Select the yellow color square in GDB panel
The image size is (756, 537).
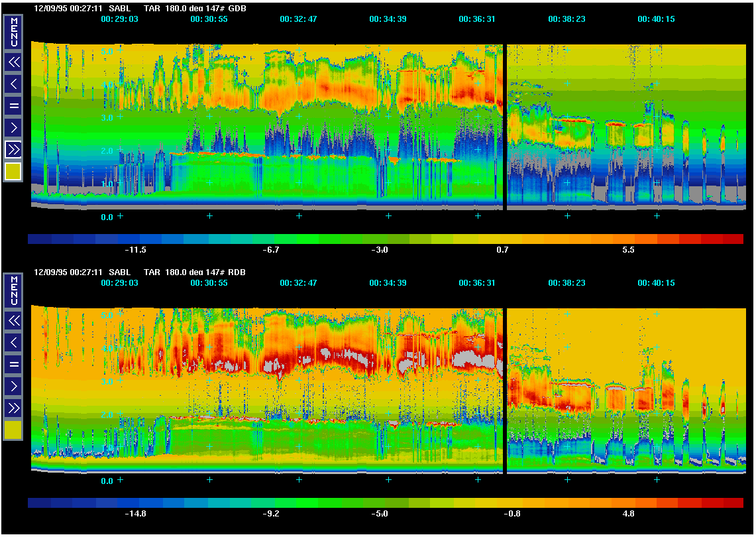pos(13,172)
